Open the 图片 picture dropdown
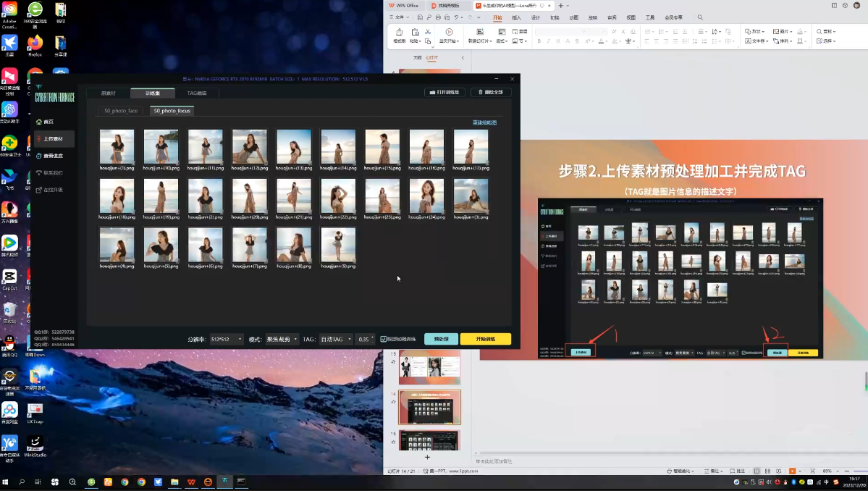The image size is (868, 491). tap(783, 32)
